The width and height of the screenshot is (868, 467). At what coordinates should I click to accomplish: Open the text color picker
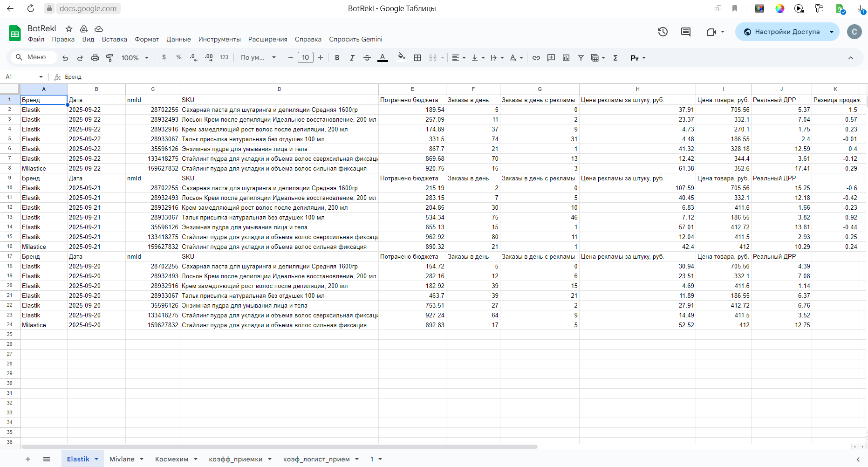(383, 58)
